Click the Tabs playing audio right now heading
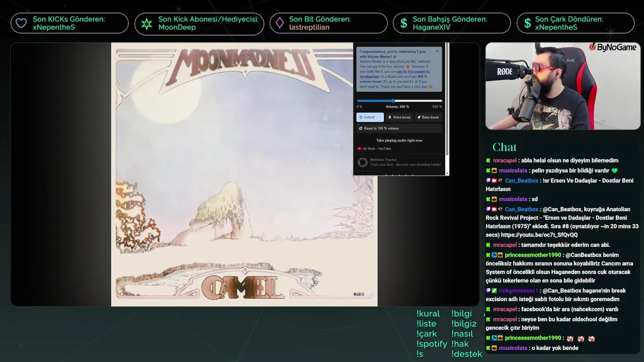Screen dimensions: 644x362 [399, 140]
